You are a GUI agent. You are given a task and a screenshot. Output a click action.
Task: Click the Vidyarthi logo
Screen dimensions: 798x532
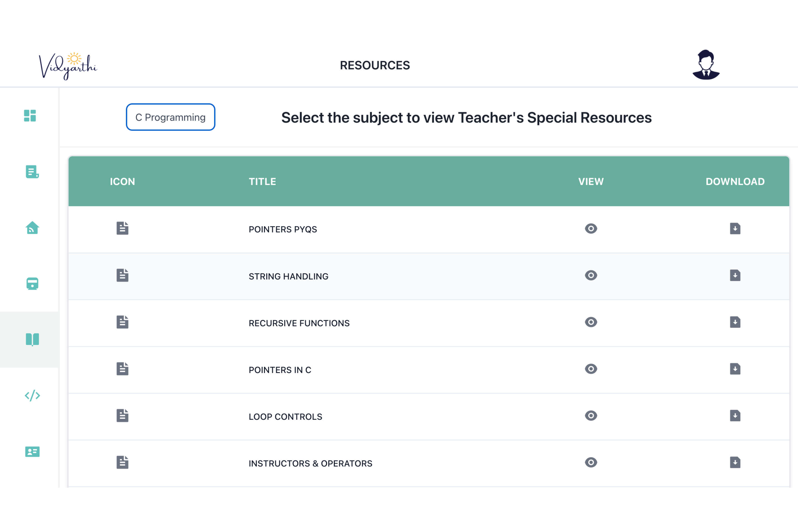click(68, 66)
